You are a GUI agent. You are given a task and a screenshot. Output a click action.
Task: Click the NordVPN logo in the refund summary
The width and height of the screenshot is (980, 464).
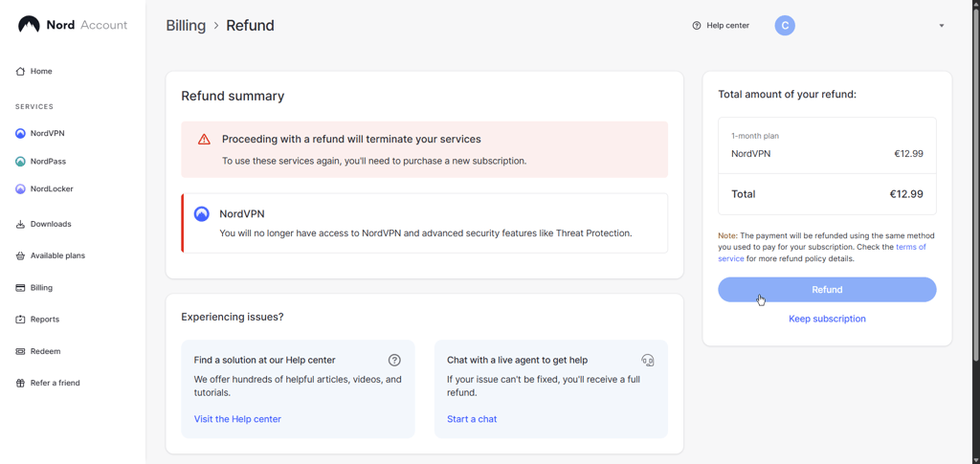point(201,214)
